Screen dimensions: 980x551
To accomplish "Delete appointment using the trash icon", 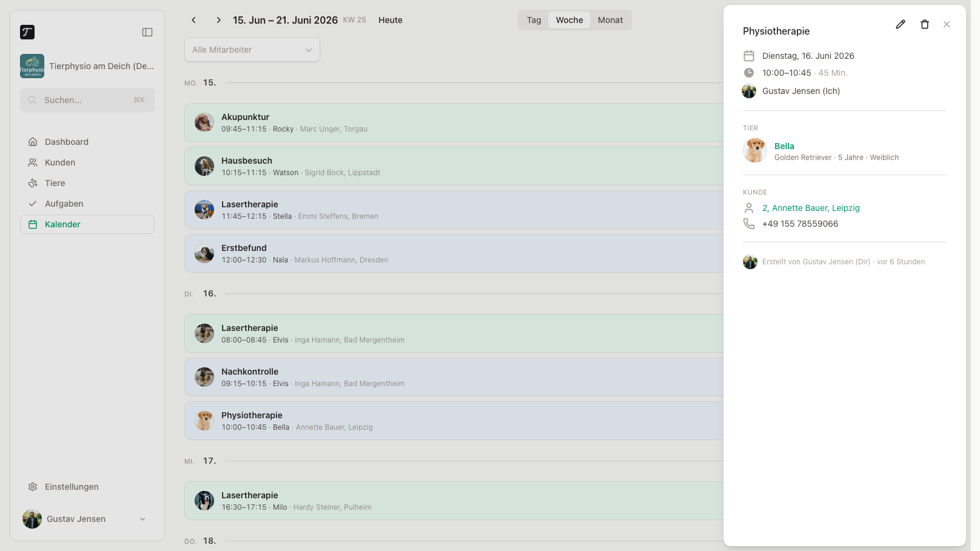I will click(925, 24).
